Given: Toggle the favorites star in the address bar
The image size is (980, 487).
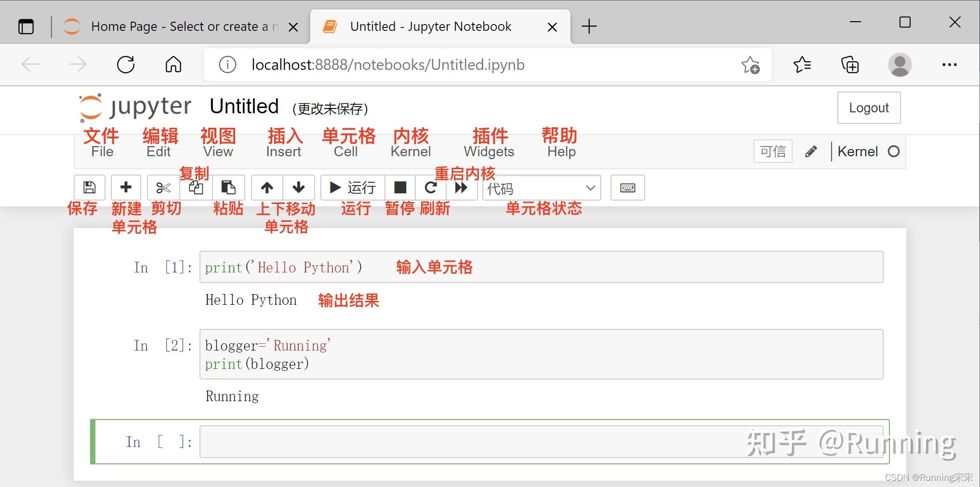Looking at the screenshot, I should [750, 64].
